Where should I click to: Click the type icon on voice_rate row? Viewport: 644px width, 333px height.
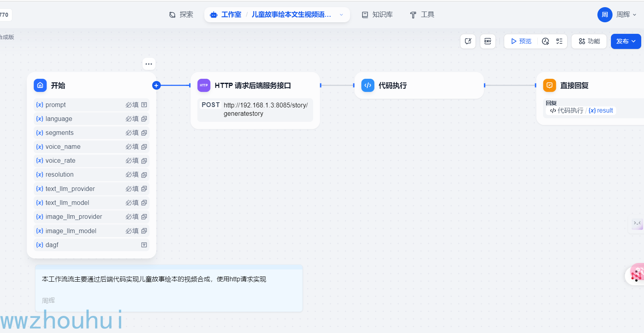click(x=144, y=161)
